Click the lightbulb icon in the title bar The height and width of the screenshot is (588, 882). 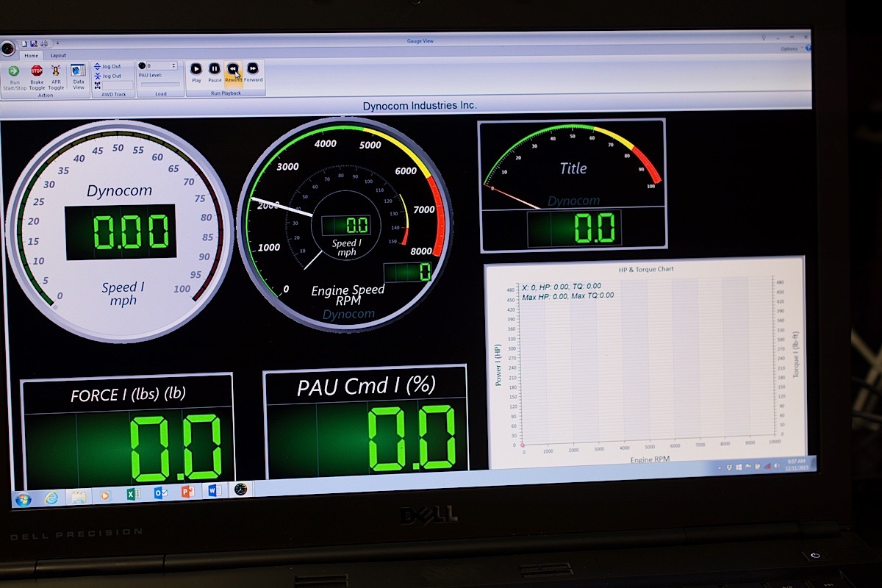[x=764, y=37]
